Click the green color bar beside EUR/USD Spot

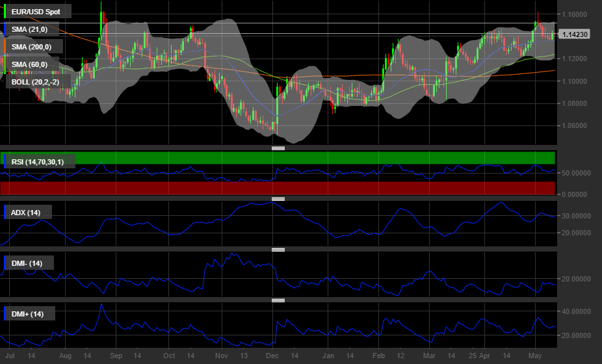click(x=6, y=12)
